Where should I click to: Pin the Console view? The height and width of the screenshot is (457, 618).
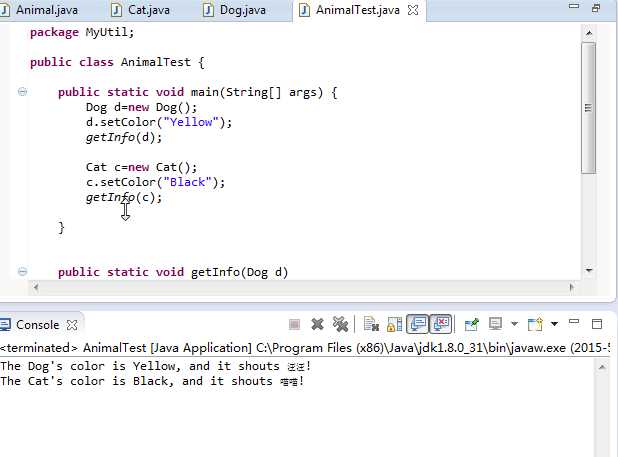click(x=472, y=324)
